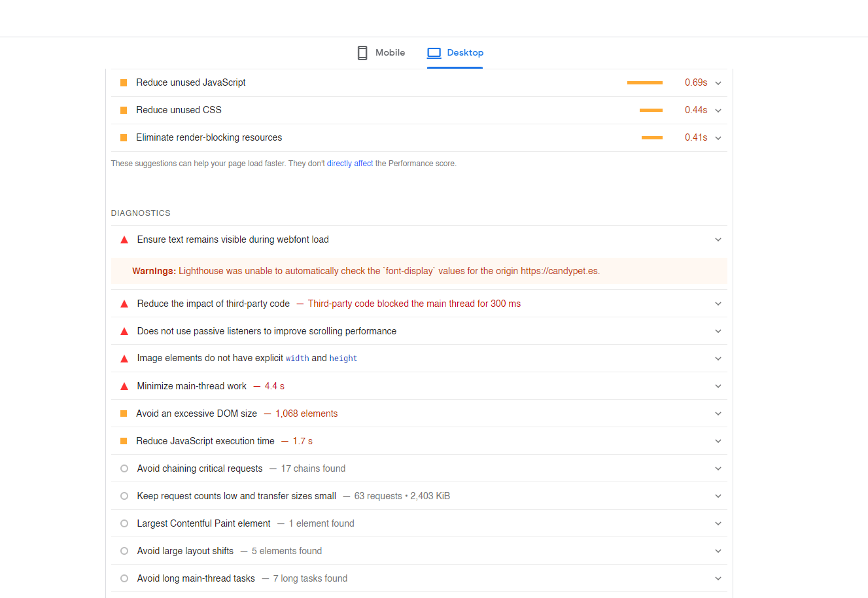Viewport: 868px width, 598px height.
Task: Click orange square beside Reduce unused JavaScript
Action: click(124, 83)
